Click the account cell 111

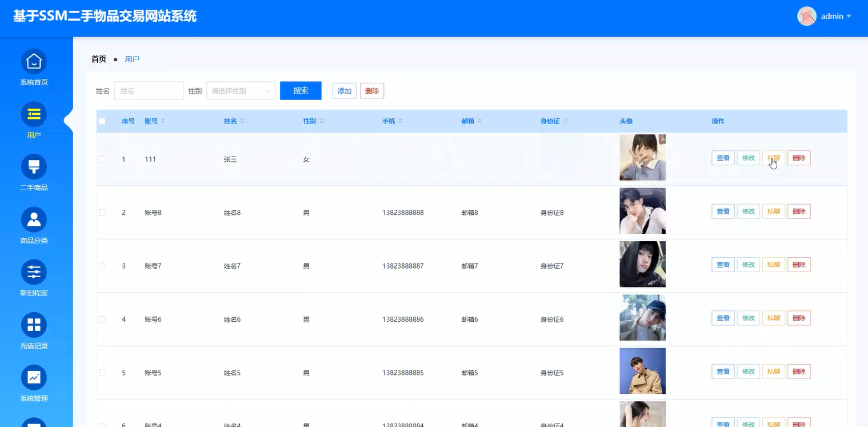point(150,159)
